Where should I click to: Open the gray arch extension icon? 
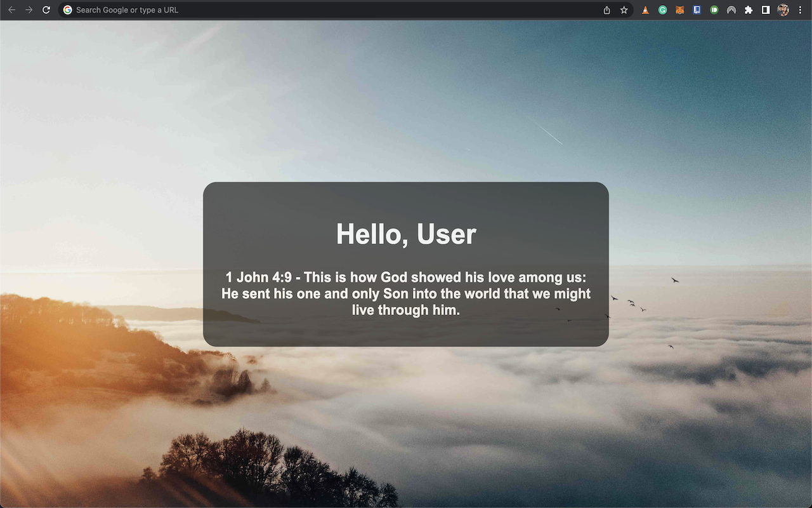(731, 10)
